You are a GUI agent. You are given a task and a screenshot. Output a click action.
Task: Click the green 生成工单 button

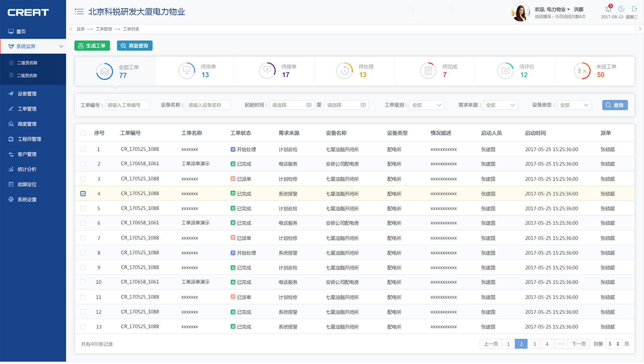(92, 46)
